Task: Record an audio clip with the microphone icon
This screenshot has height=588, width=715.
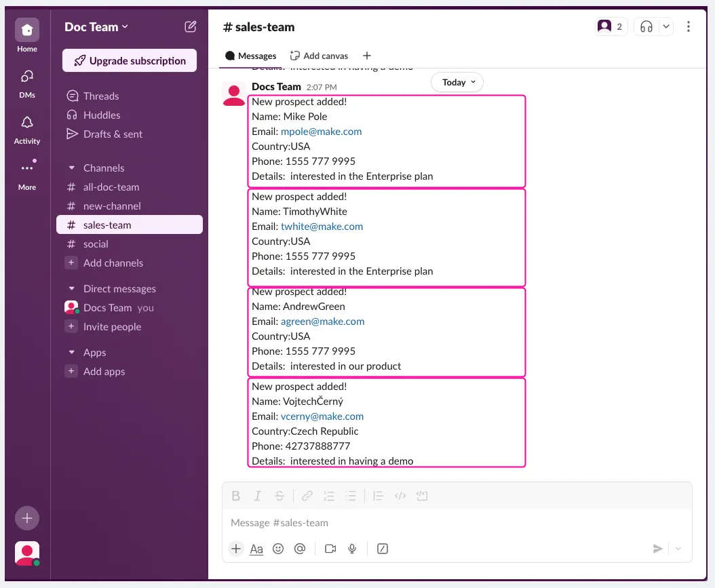Action: point(352,549)
